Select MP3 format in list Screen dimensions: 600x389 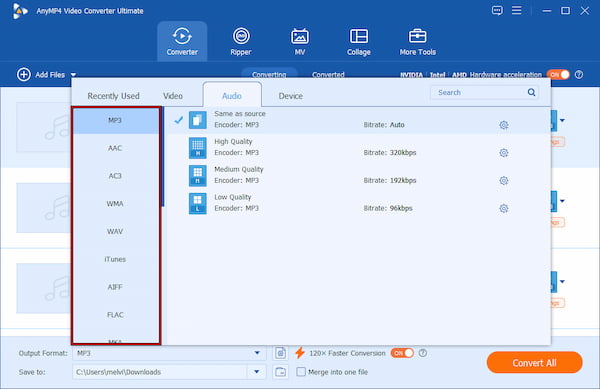(x=115, y=120)
